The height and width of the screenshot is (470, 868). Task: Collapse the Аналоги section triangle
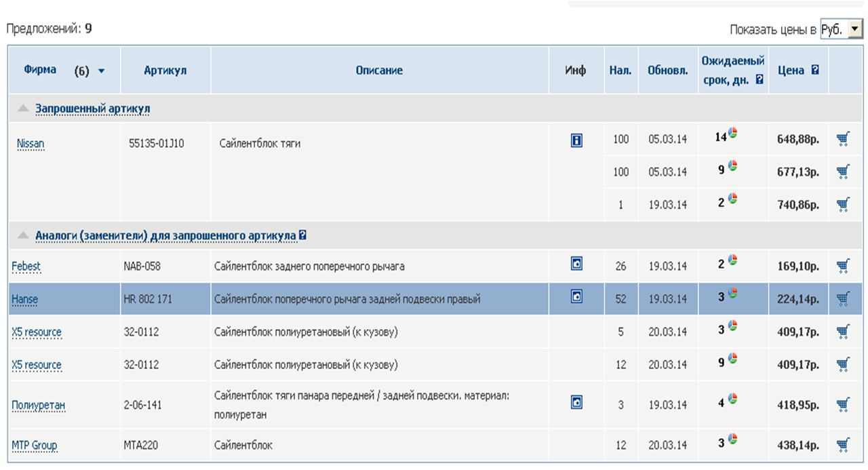click(24, 235)
